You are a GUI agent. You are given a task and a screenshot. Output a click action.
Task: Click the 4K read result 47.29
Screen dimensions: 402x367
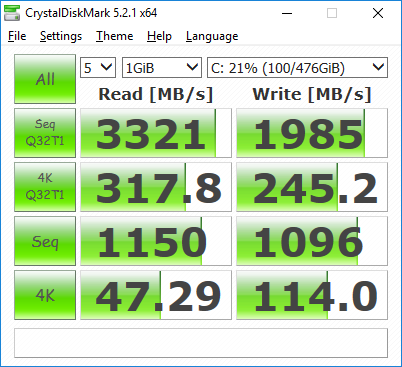tap(156, 295)
